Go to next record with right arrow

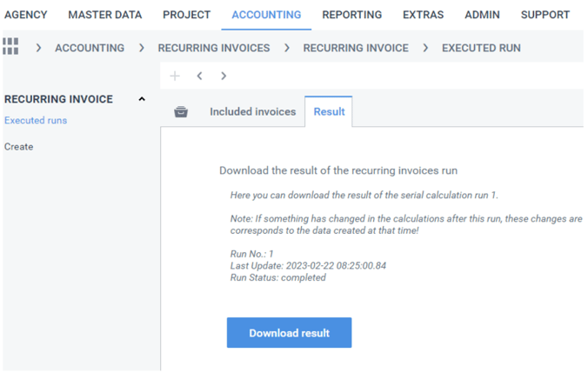click(x=224, y=76)
